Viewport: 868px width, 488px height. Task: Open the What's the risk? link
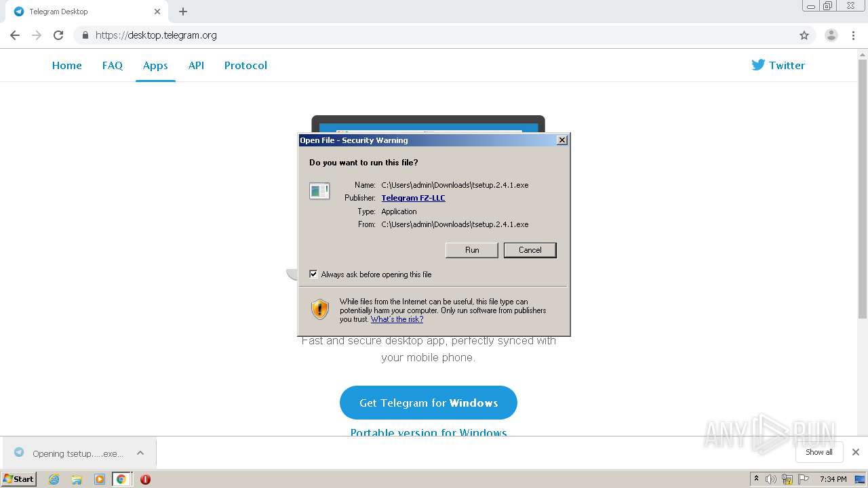click(x=397, y=319)
